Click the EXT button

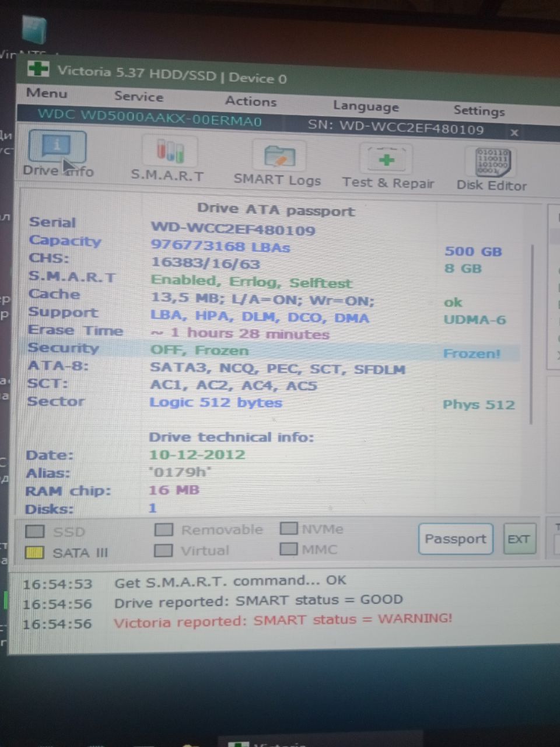(519, 539)
